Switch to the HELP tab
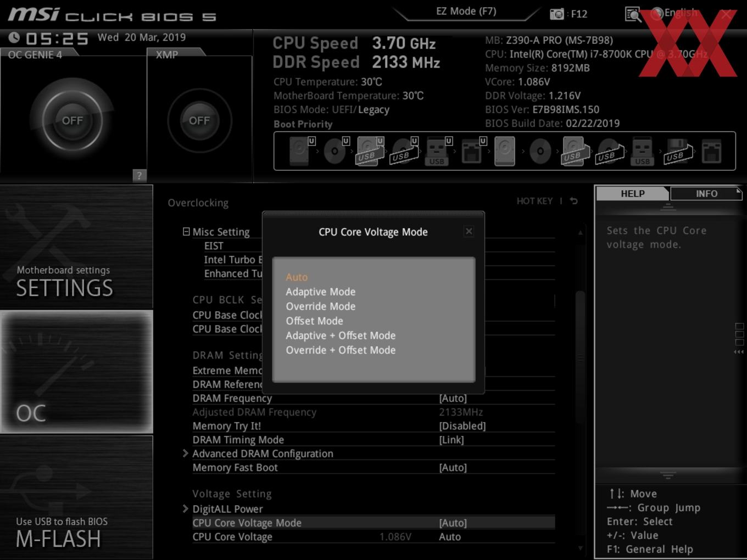 [633, 194]
